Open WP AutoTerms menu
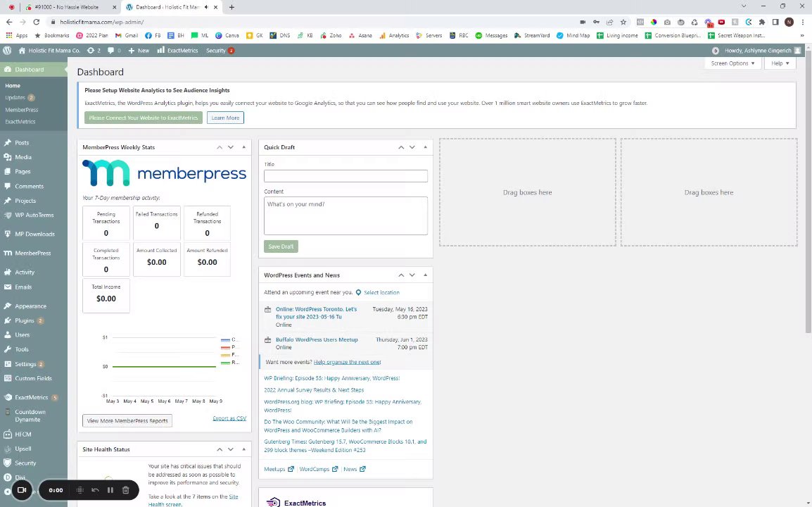The image size is (812, 507). (x=34, y=215)
